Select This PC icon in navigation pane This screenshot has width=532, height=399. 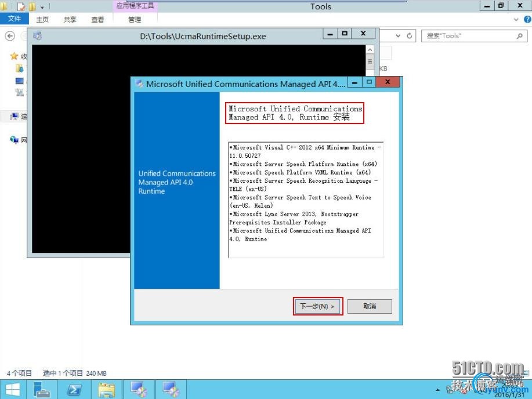click(x=15, y=117)
